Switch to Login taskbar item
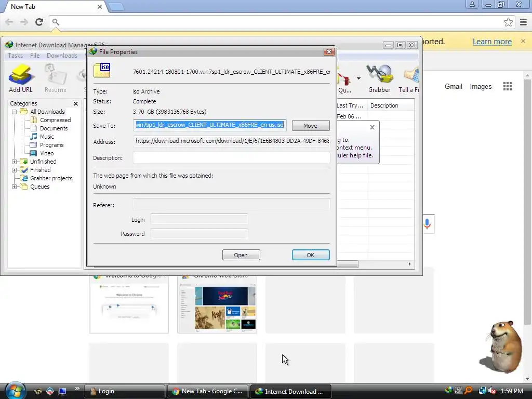Screen dimensions: 532x399 124,391
